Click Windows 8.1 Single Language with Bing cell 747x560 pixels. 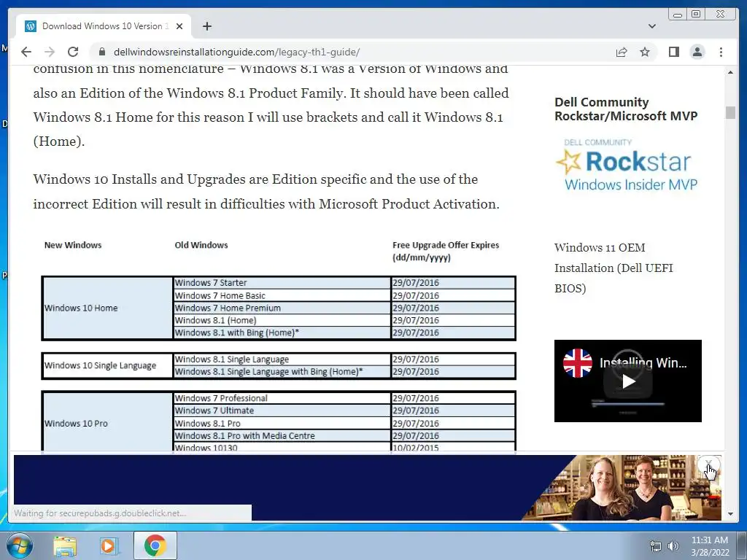(282, 371)
